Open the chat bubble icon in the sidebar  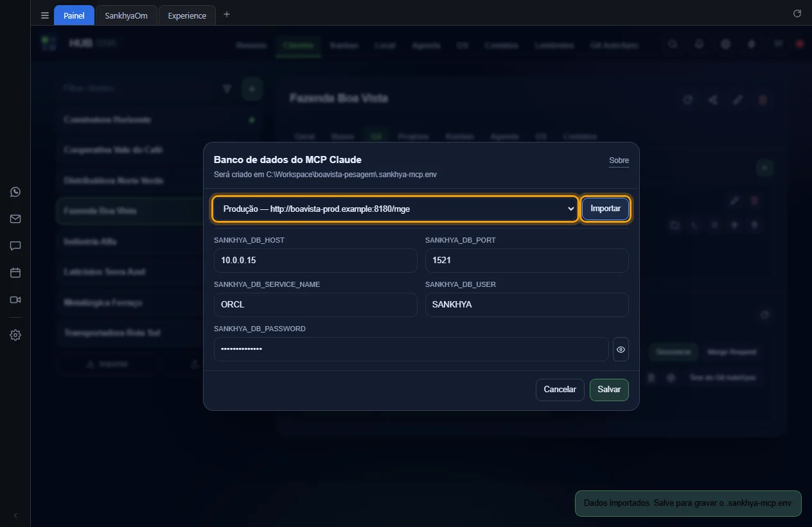pos(15,246)
